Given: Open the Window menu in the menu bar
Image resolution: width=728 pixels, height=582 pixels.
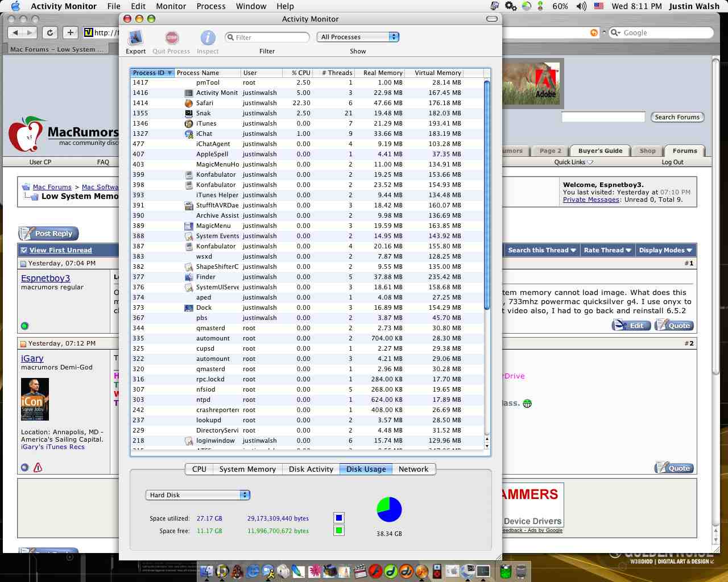Looking at the screenshot, I should tap(251, 6).
